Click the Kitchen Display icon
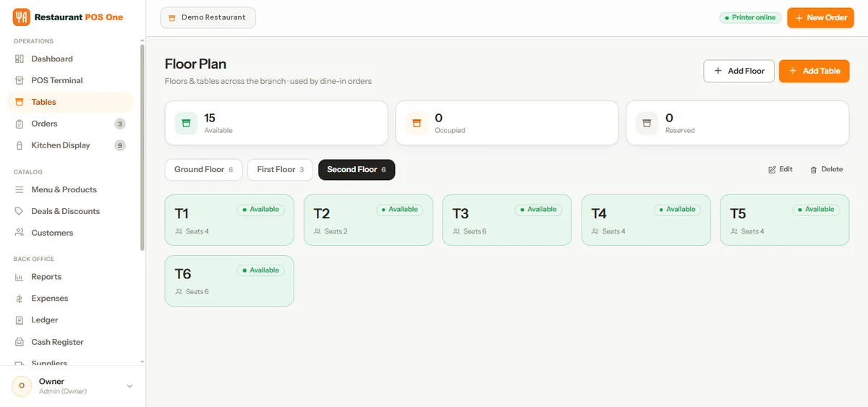Image resolution: width=868 pixels, height=407 pixels. point(20,145)
